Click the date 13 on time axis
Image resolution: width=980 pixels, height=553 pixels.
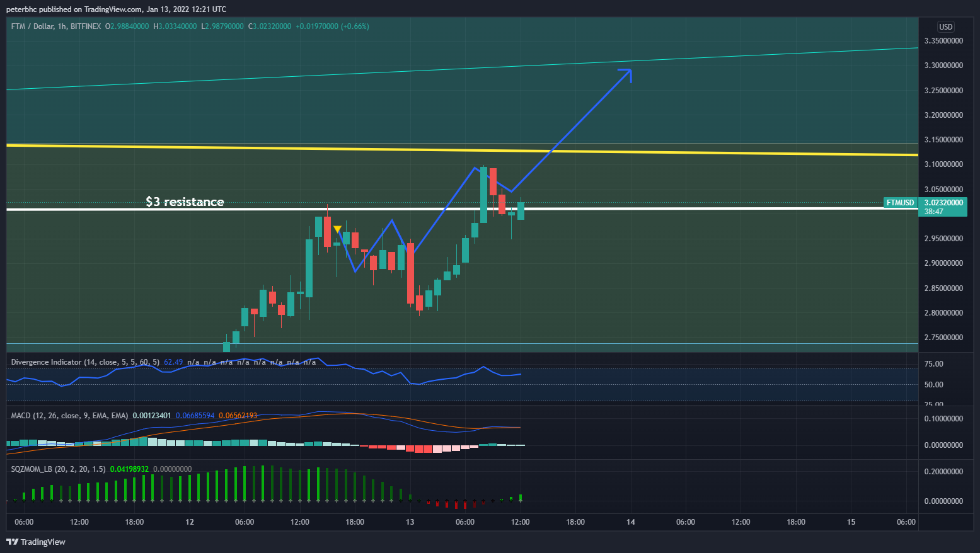point(410,522)
